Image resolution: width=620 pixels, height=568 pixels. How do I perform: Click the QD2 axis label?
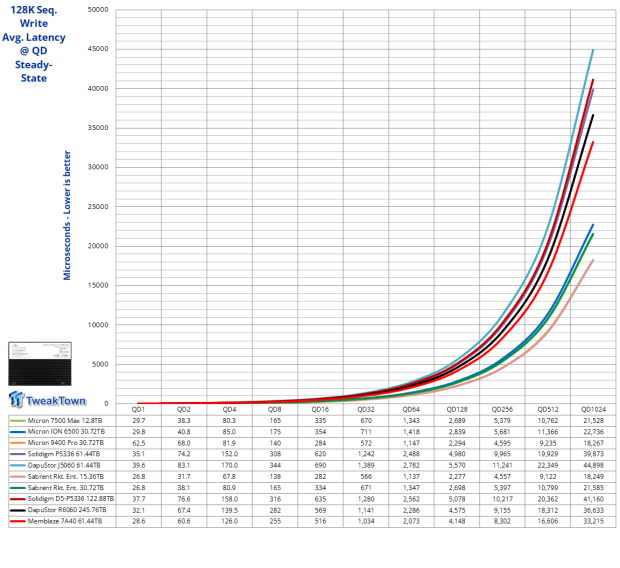[184, 409]
